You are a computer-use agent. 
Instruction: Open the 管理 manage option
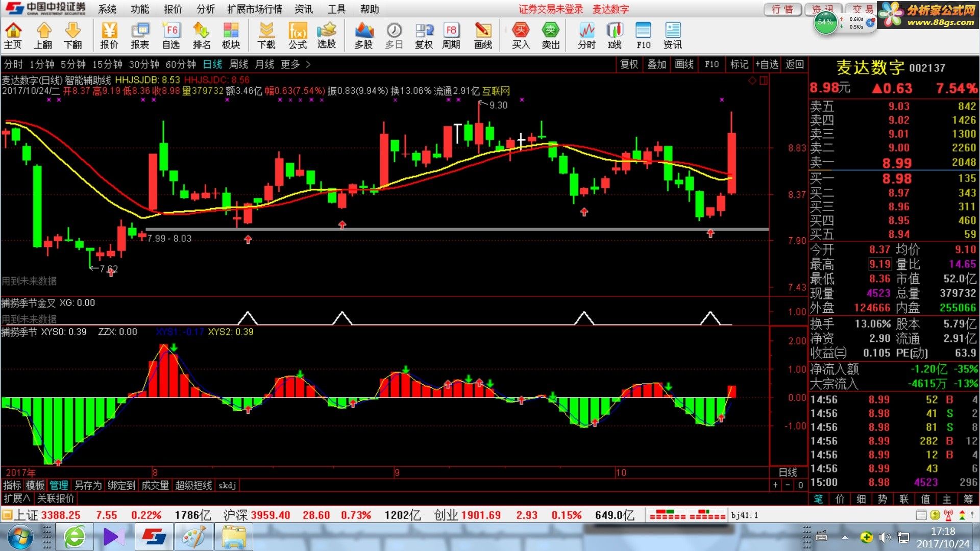pyautogui.click(x=59, y=485)
